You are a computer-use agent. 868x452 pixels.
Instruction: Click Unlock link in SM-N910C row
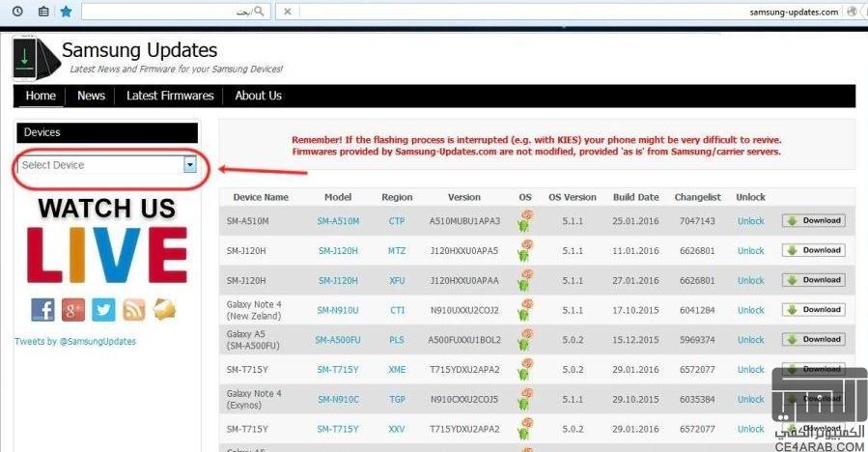pos(750,400)
